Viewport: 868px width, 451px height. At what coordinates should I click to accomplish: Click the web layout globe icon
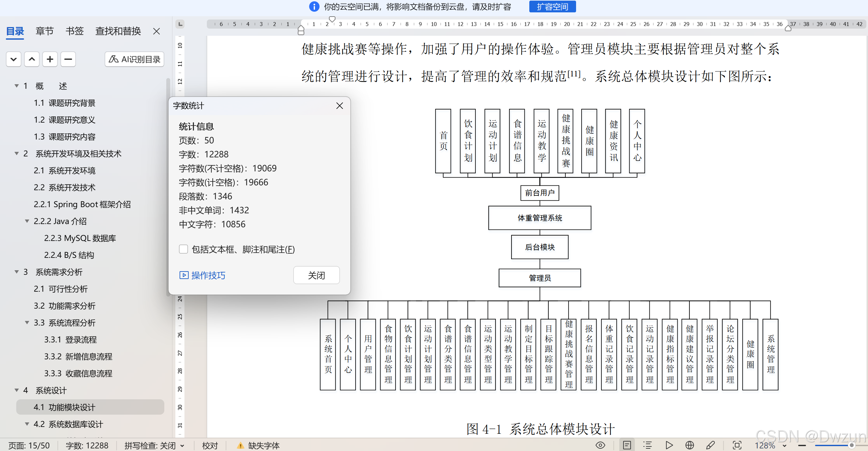689,445
